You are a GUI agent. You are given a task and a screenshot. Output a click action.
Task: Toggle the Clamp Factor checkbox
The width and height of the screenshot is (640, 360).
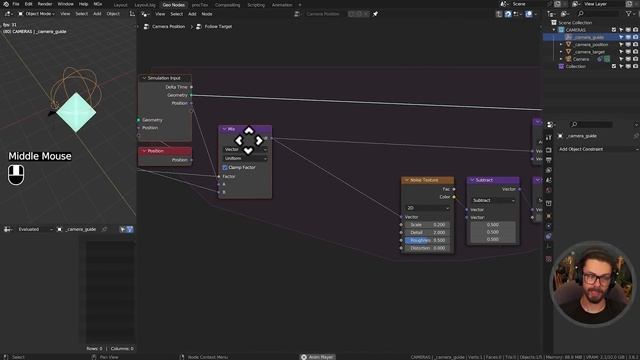click(x=225, y=167)
